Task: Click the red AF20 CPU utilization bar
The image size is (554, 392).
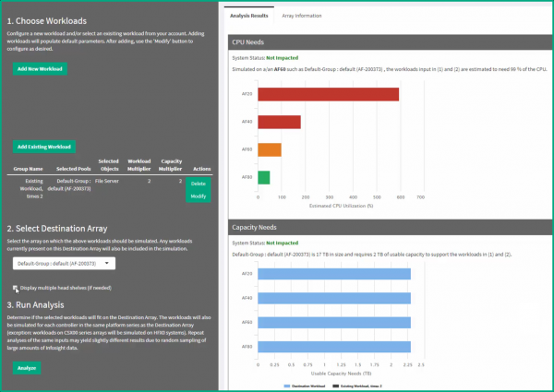Action: click(x=328, y=94)
